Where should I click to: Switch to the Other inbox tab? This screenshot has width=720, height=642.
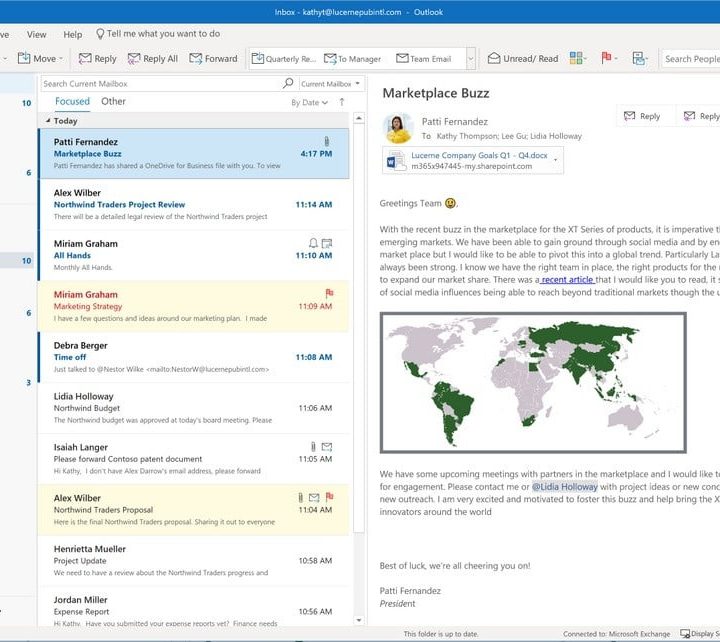113,101
